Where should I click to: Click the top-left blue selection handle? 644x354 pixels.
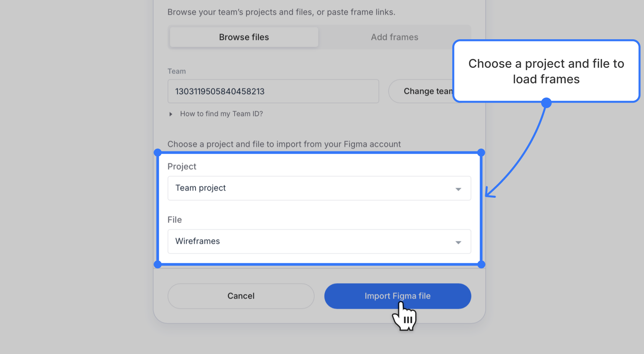(158, 153)
